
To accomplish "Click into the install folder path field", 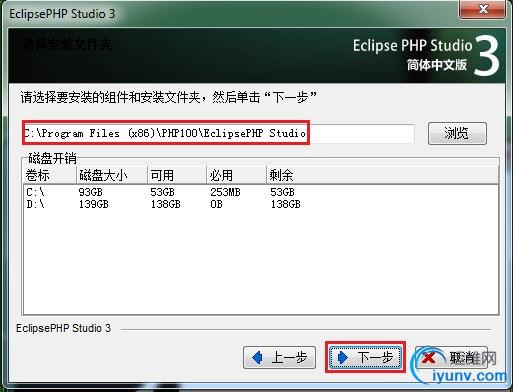I will [218, 133].
